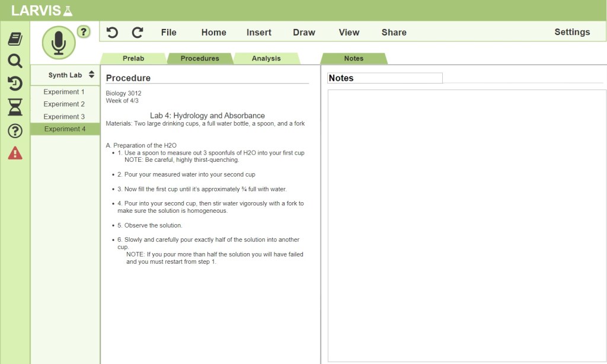This screenshot has height=364, width=607.
Task: Click the Share menu item
Action: [394, 33]
